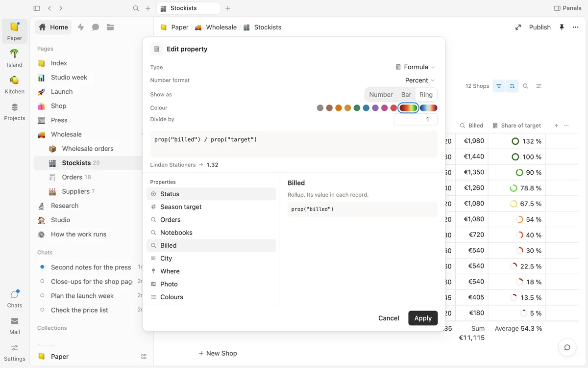Image resolution: width=588 pixels, height=368 pixels.
Task: Open the floating chat assistant button
Action: click(x=567, y=347)
